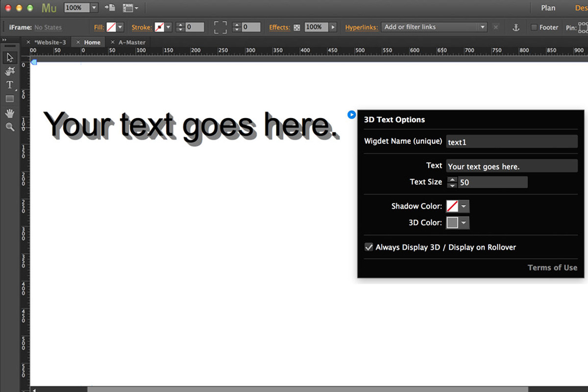The width and height of the screenshot is (588, 392).
Task: Open the Stroke options link
Action: tap(142, 27)
